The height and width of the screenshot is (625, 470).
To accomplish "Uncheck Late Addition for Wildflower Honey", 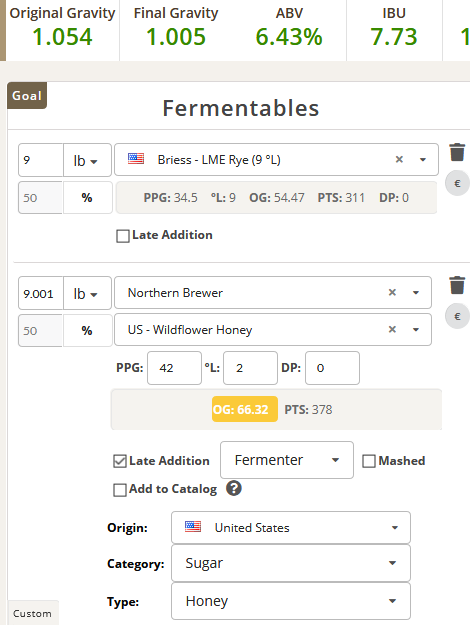I will 120,461.
